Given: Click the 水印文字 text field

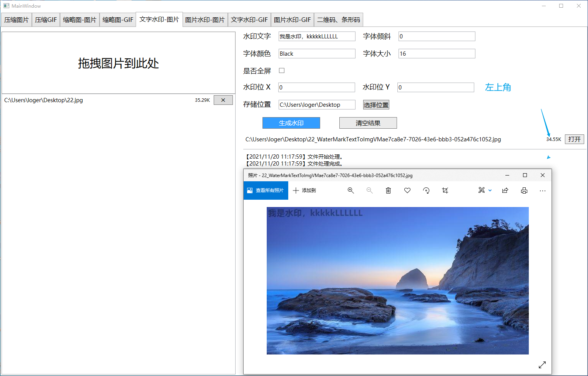Looking at the screenshot, I should coord(317,36).
